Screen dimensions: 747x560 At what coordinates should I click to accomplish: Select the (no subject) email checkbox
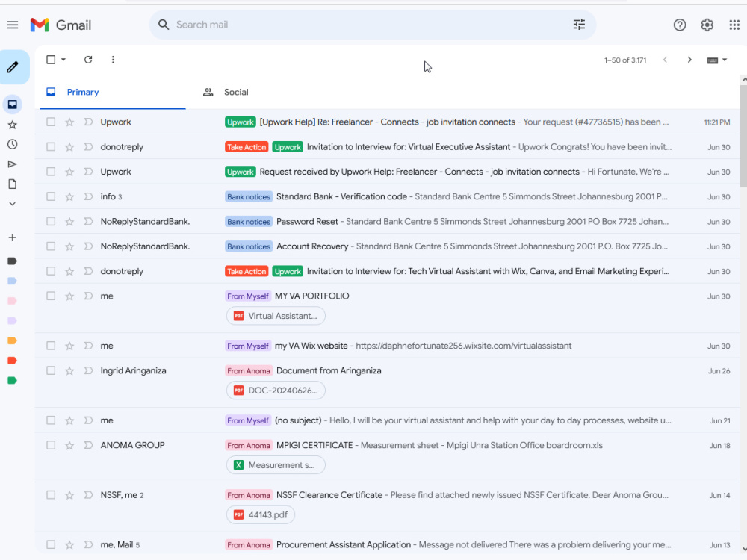coord(51,420)
